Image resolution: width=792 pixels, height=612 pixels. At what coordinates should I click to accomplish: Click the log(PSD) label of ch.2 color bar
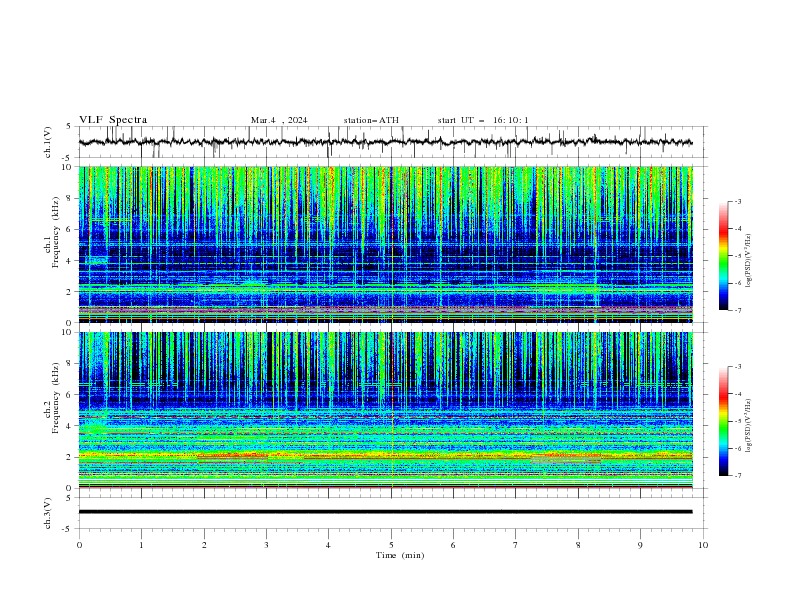click(x=749, y=425)
